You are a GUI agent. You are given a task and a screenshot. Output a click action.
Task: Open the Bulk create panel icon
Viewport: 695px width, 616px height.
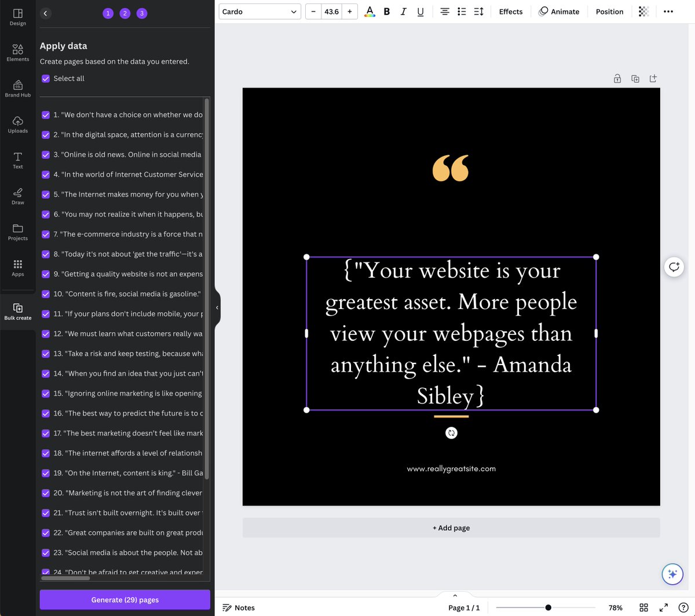pos(18,311)
